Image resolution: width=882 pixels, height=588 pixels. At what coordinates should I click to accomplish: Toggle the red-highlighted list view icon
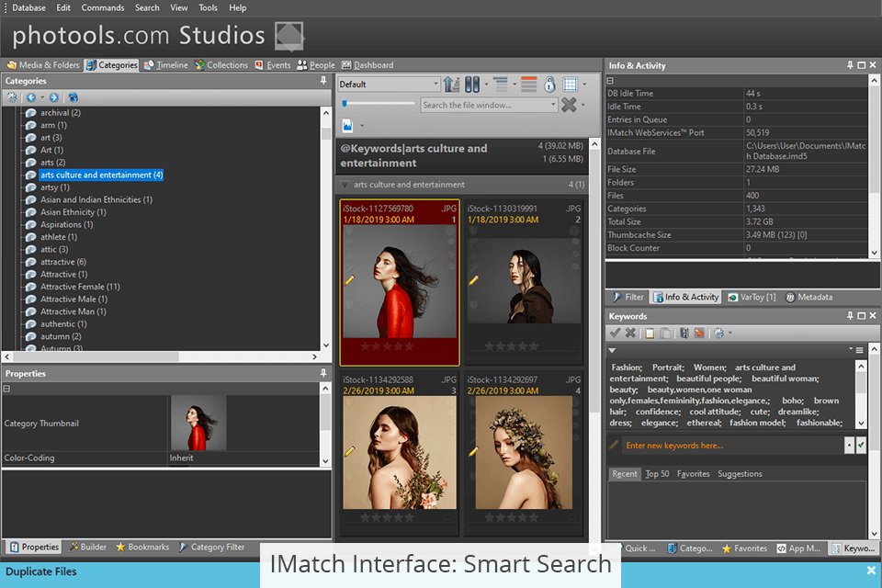[528, 85]
